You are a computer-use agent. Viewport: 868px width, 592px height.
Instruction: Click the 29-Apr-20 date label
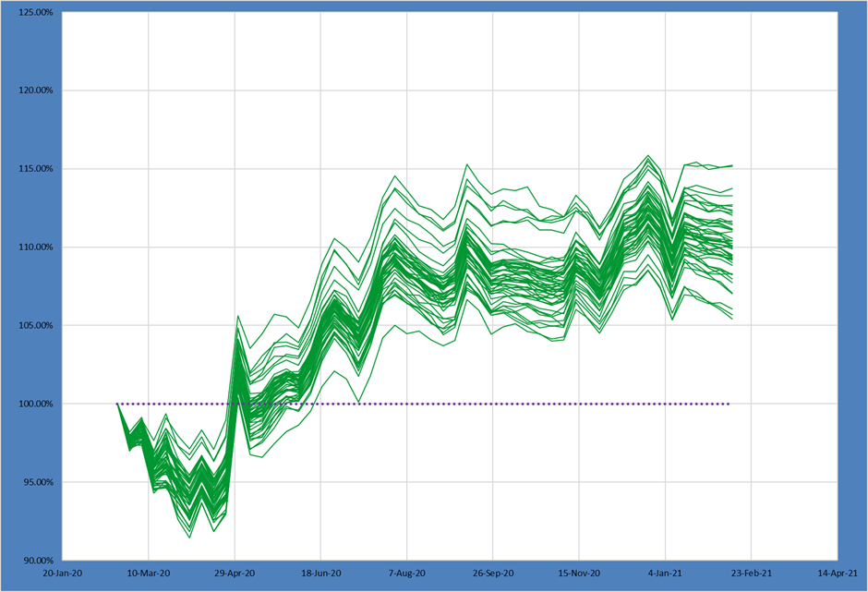pos(235,574)
